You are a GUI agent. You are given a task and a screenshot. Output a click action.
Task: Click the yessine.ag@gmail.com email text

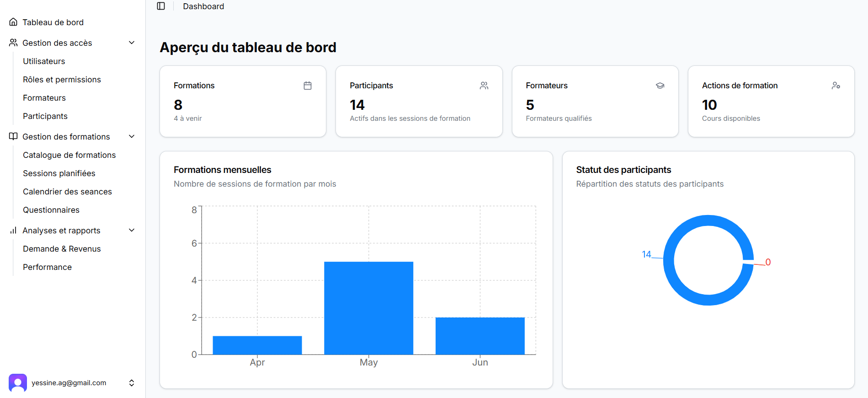(x=69, y=383)
